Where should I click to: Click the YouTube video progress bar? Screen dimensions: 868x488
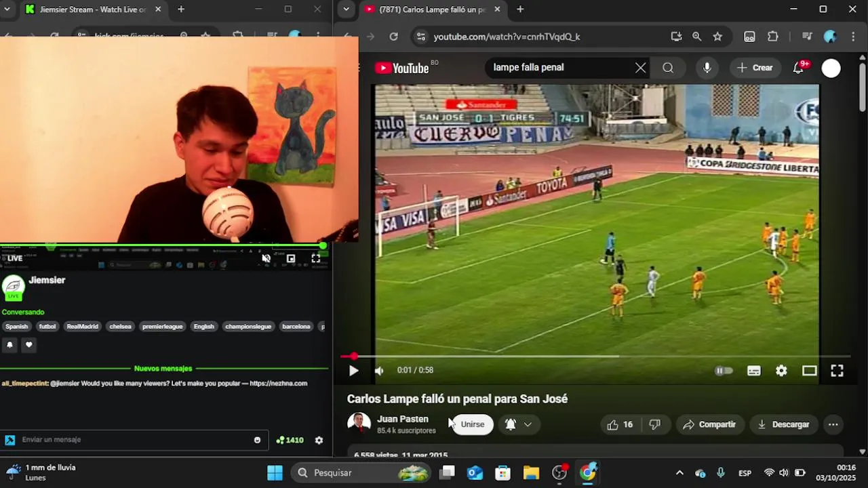tap(595, 356)
